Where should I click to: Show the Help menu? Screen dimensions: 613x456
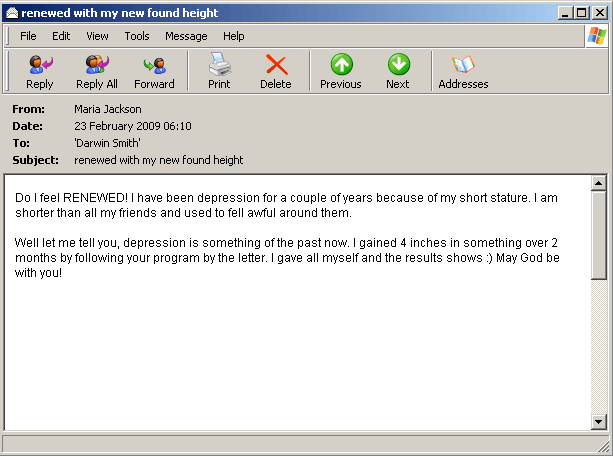(x=234, y=36)
